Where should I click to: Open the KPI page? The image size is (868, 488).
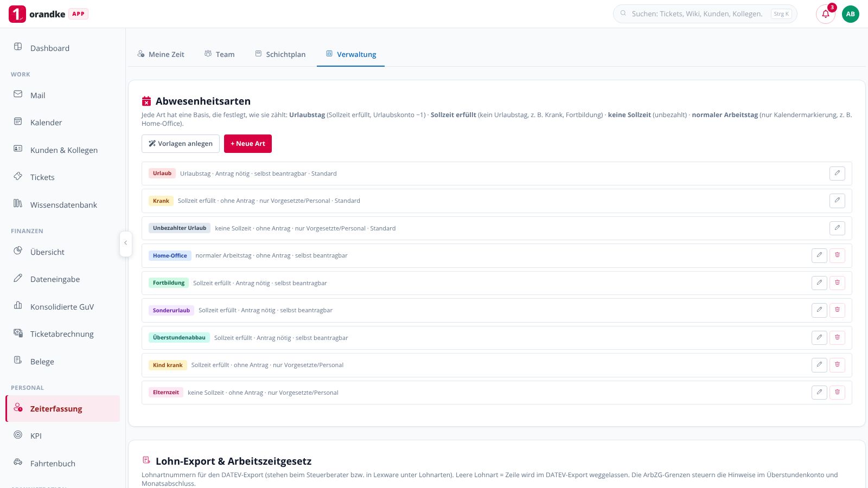63,435
